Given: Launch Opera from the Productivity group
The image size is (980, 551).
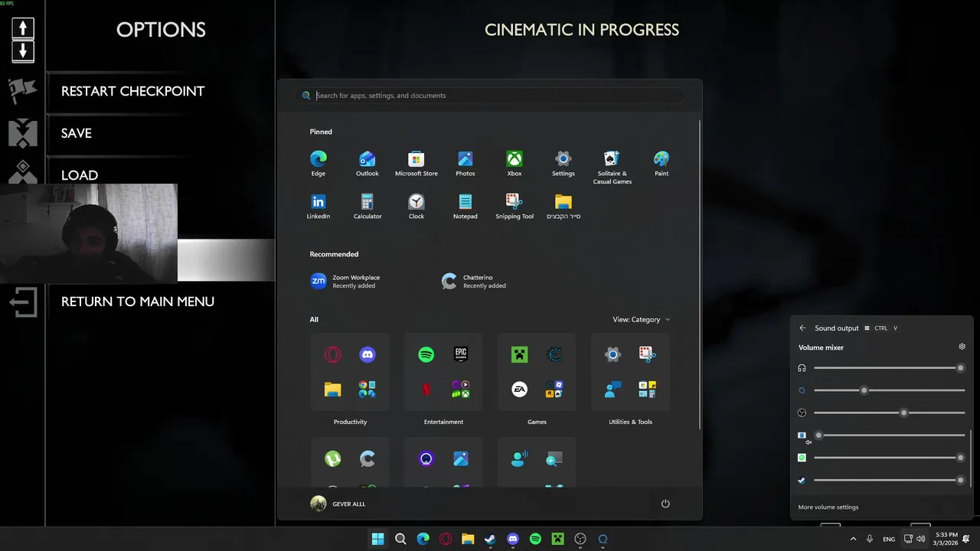Looking at the screenshot, I should 332,354.
